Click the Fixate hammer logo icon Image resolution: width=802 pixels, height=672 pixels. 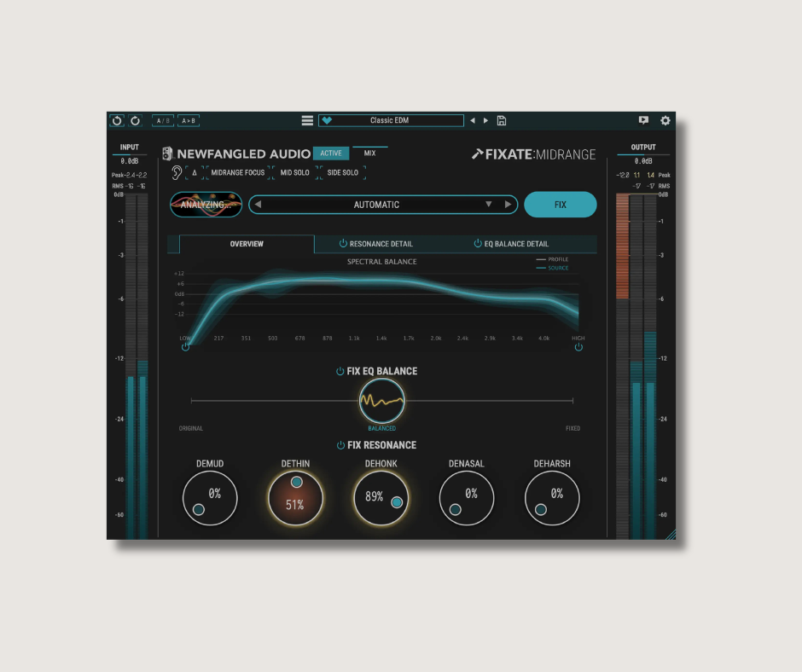coord(477,154)
